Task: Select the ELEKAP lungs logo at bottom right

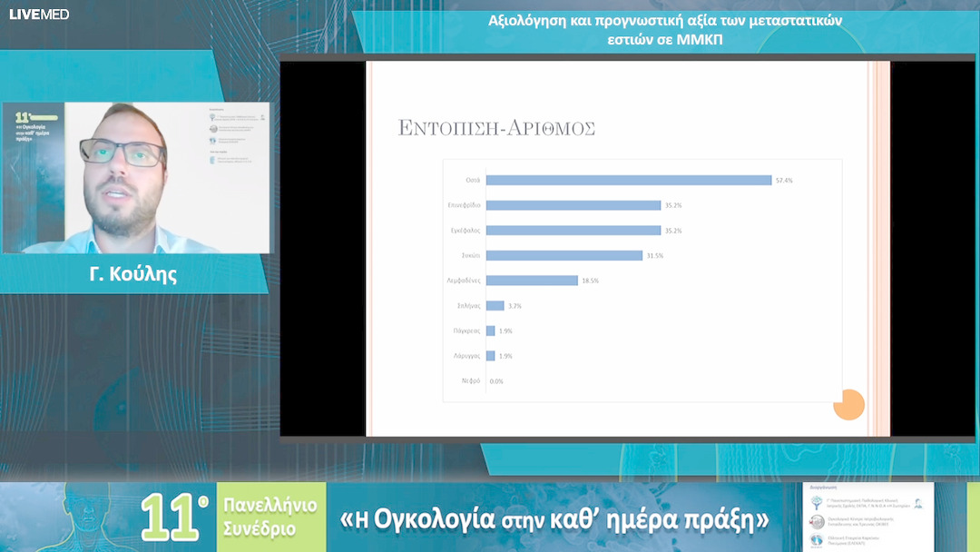Action: click(815, 540)
